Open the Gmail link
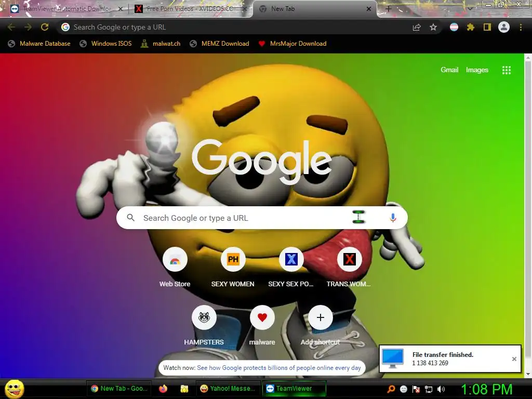The height and width of the screenshot is (399, 532). 449,70
